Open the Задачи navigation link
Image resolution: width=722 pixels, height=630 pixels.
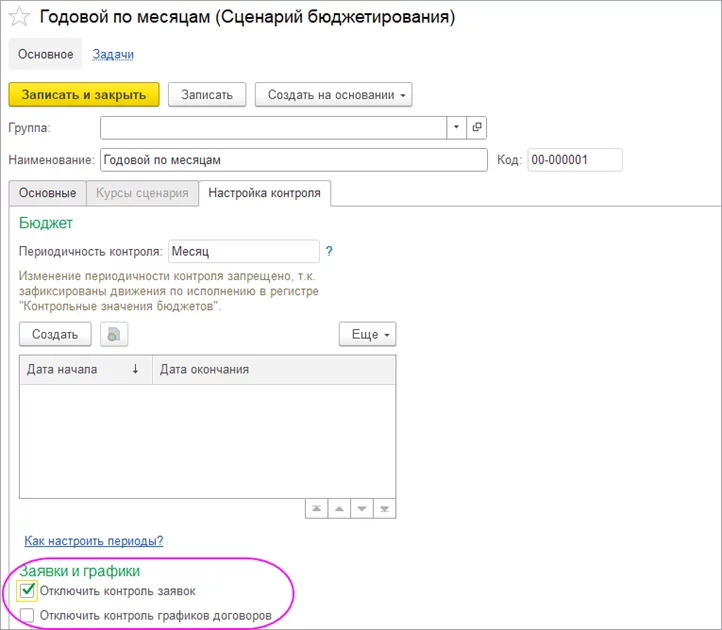tap(113, 54)
